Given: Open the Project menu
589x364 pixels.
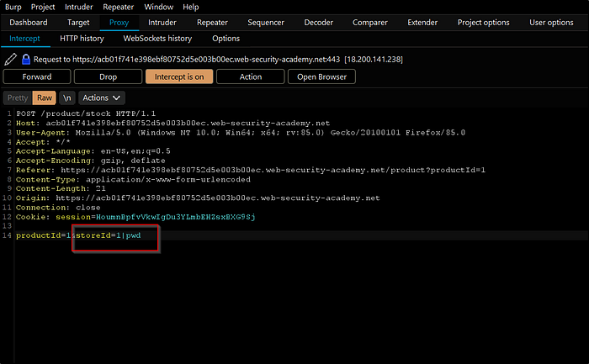Looking at the screenshot, I should [43, 7].
